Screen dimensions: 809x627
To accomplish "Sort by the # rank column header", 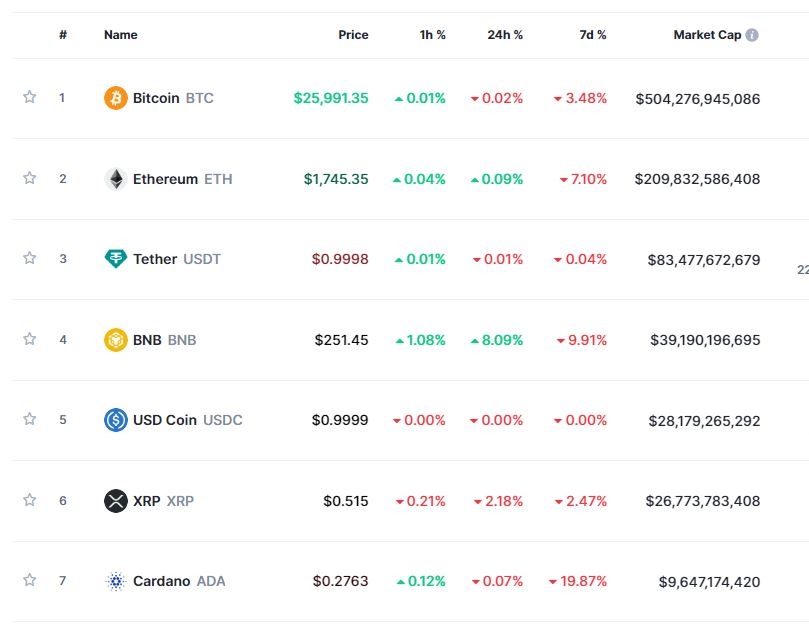I will [x=63, y=35].
